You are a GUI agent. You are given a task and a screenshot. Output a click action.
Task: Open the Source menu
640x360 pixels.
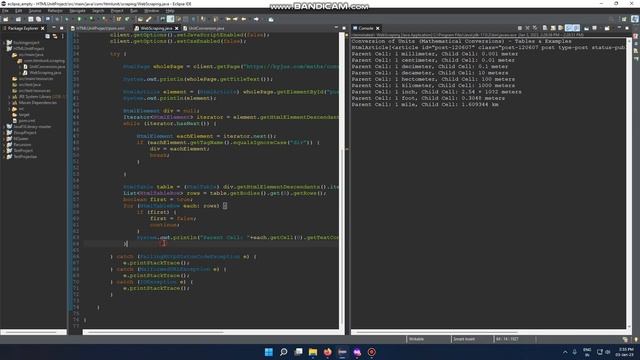click(35, 11)
